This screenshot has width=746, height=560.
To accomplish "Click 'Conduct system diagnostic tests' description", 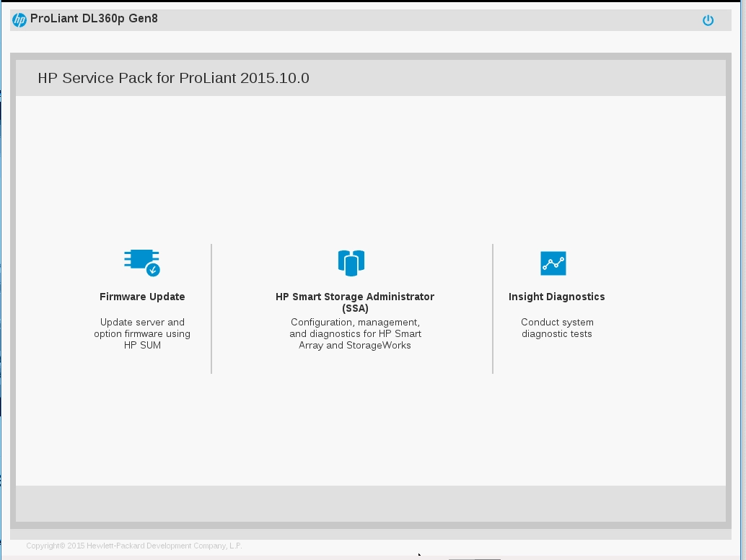I will point(557,328).
